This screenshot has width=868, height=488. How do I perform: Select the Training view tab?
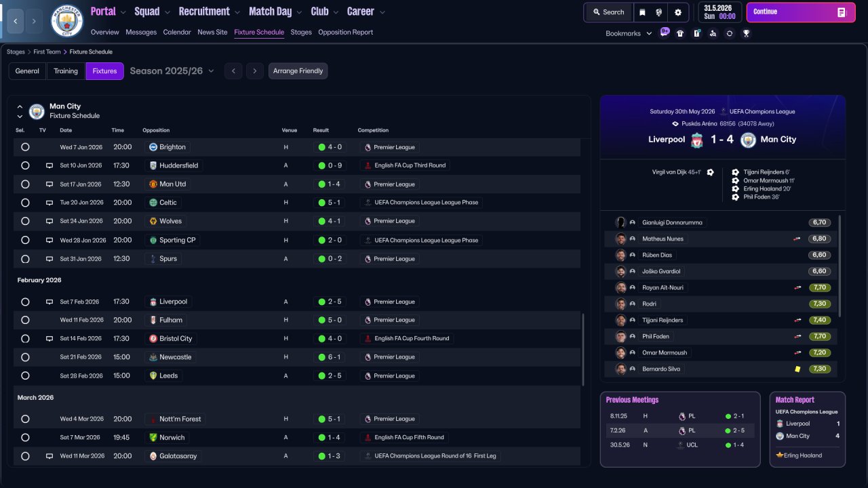point(66,71)
